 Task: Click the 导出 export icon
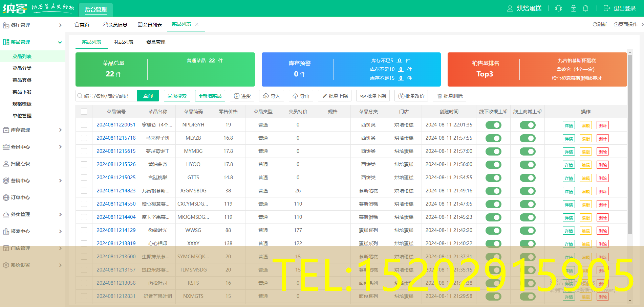(x=301, y=96)
